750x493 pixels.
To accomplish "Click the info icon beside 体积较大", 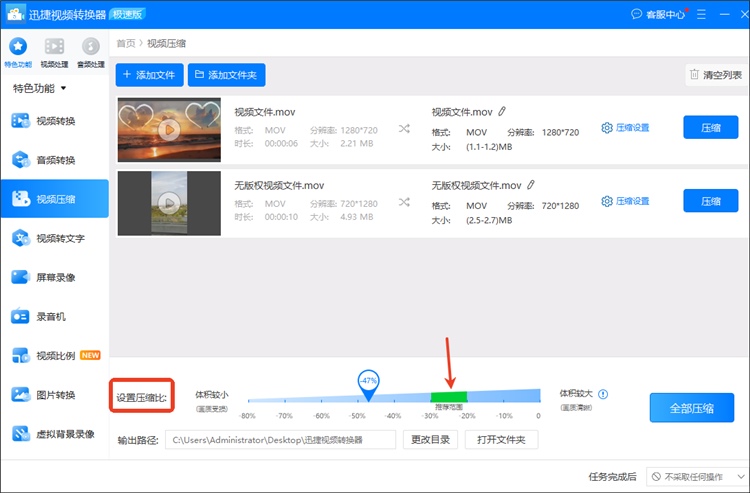I will 603,394.
